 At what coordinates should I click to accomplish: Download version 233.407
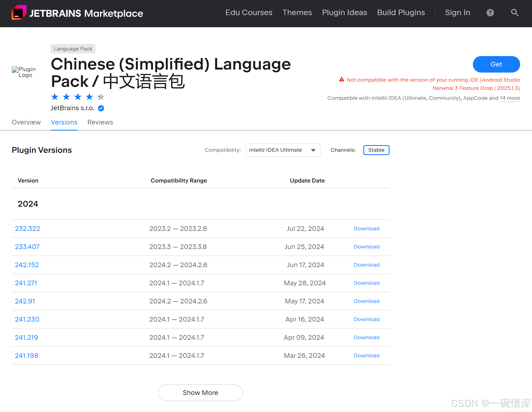(366, 247)
